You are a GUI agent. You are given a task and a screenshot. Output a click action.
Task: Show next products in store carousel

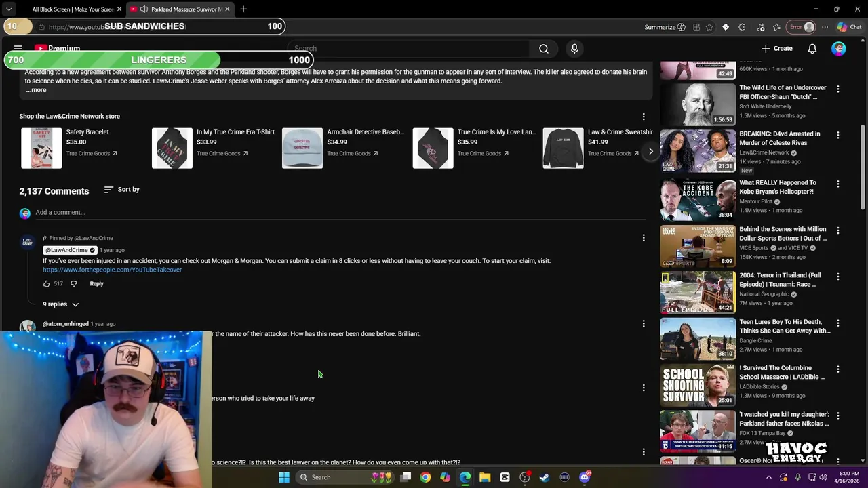[650, 152]
